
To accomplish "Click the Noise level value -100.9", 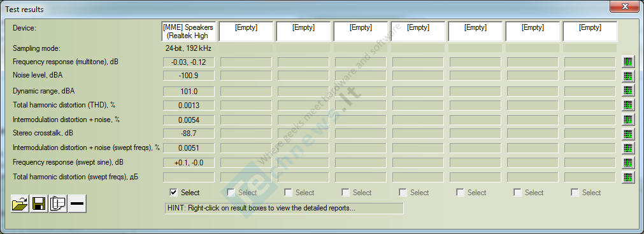I will pyautogui.click(x=189, y=76).
